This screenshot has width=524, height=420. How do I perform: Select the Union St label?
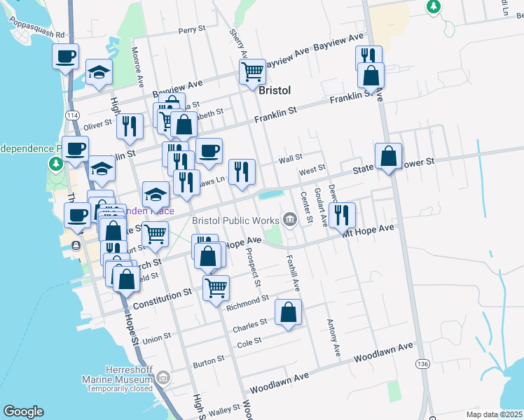(x=156, y=339)
